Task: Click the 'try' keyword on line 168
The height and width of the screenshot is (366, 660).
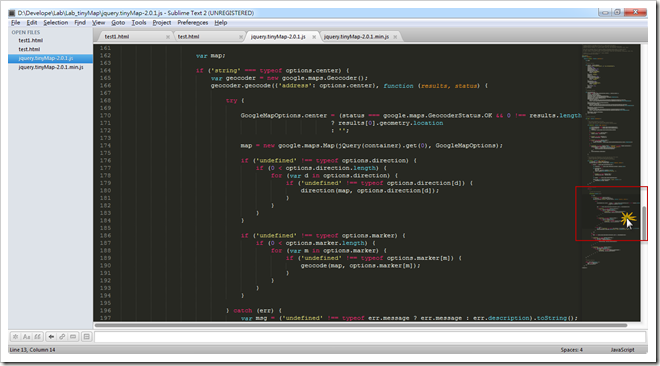Action: tap(232, 101)
